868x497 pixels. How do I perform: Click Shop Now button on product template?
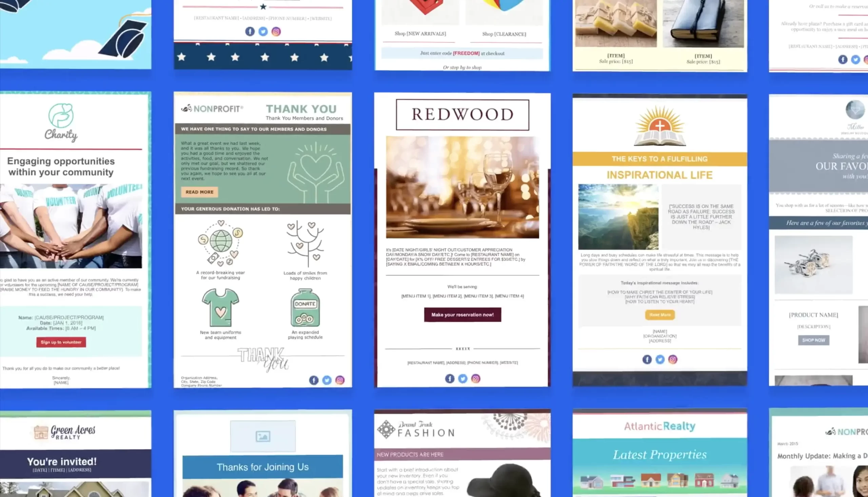pos(813,340)
